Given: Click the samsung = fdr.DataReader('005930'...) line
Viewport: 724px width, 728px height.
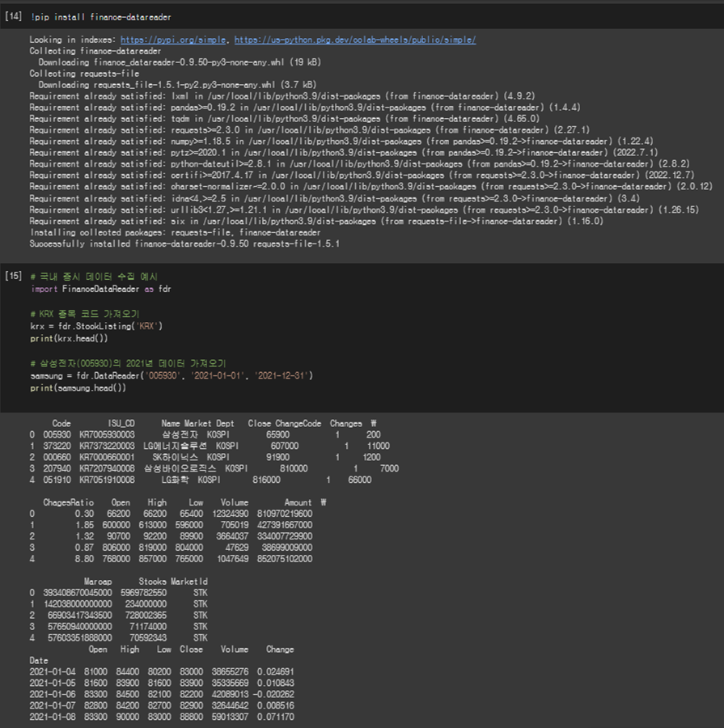Looking at the screenshot, I should coord(171,375).
